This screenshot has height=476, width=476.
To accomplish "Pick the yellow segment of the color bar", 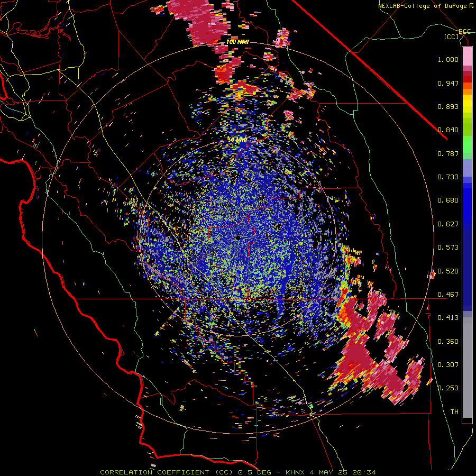I will point(467,104).
